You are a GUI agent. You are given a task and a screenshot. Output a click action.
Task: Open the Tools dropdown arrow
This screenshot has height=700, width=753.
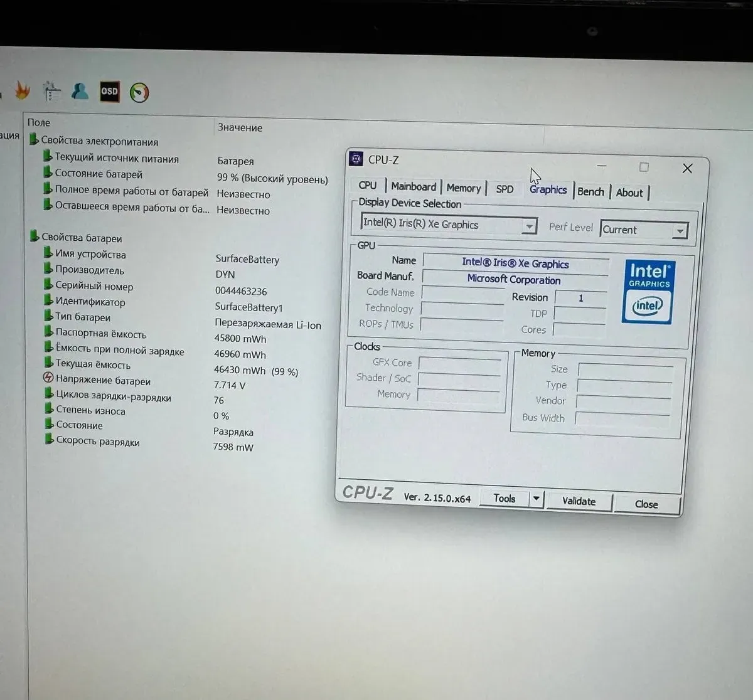pyautogui.click(x=536, y=499)
